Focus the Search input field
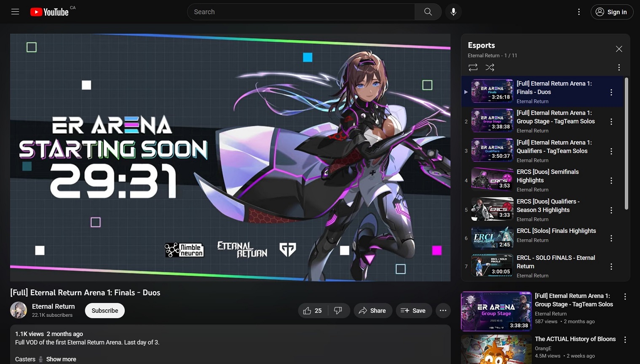The width and height of the screenshot is (640, 364). pyautogui.click(x=301, y=12)
